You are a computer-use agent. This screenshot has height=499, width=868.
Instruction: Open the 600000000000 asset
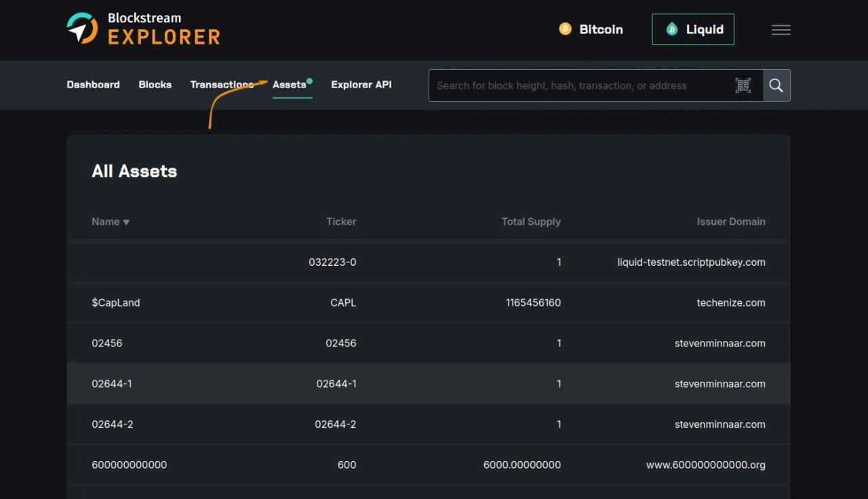(129, 465)
